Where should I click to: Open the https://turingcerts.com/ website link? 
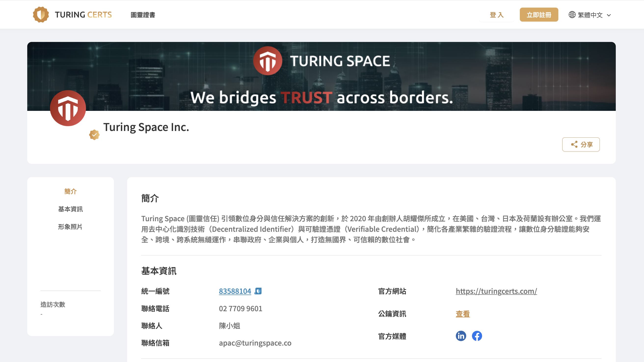point(496,291)
